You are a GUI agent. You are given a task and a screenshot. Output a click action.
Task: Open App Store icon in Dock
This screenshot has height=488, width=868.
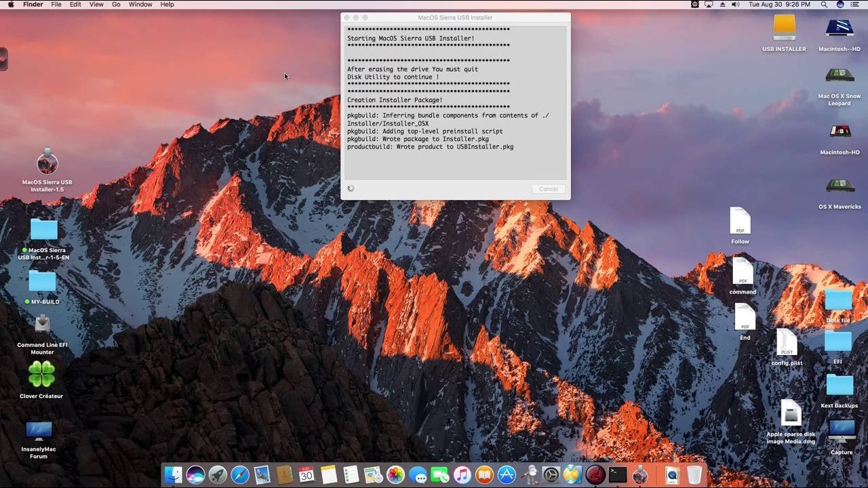(507, 475)
